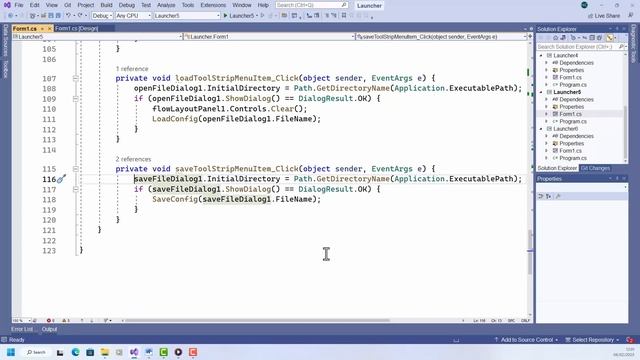This screenshot has width=640, height=360.
Task: Expand Dependencies under Launcher6
Action: [x=547, y=136]
